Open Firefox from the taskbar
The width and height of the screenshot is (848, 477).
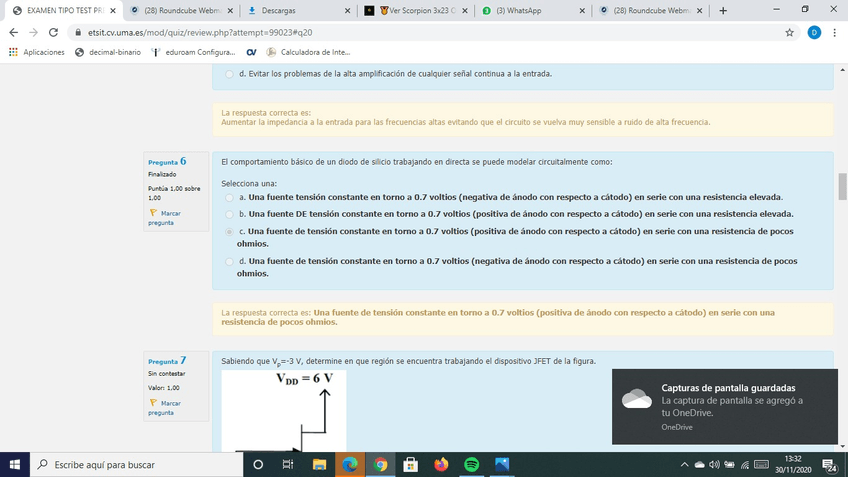point(441,465)
